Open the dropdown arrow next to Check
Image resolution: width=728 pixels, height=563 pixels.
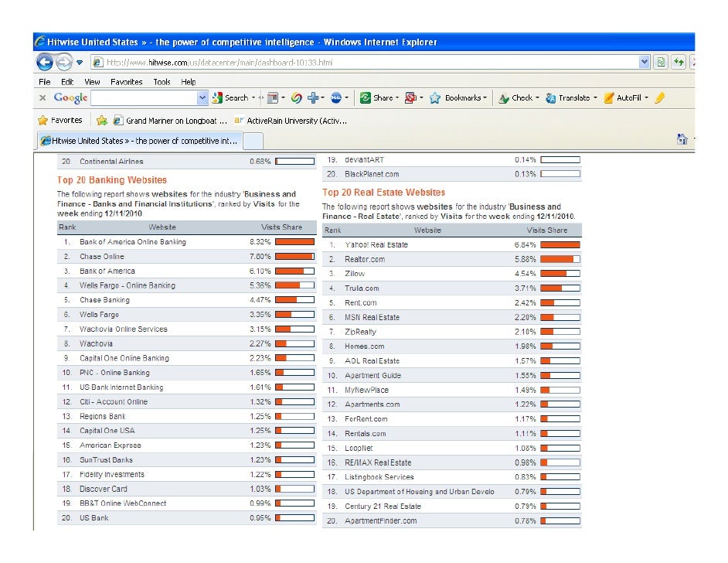pyautogui.click(x=538, y=97)
